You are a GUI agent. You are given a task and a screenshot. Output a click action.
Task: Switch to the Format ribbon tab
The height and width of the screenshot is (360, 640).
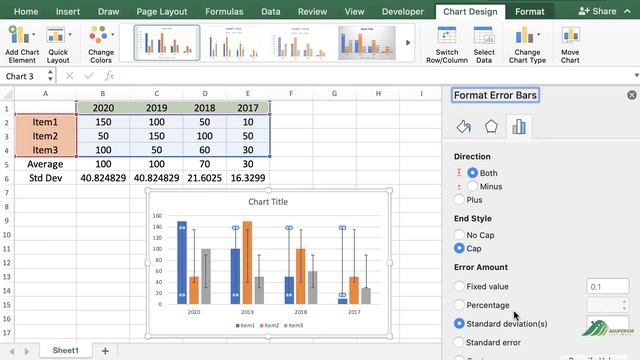[529, 11]
